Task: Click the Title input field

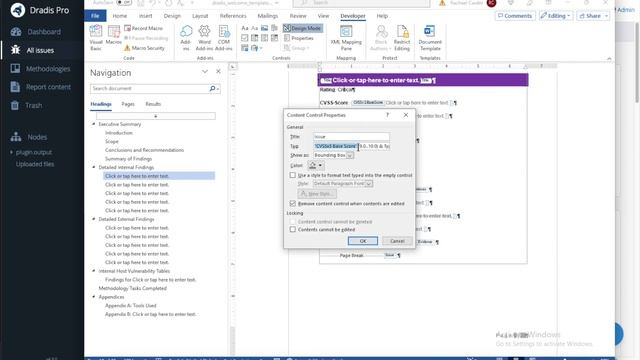Action: pos(351,137)
